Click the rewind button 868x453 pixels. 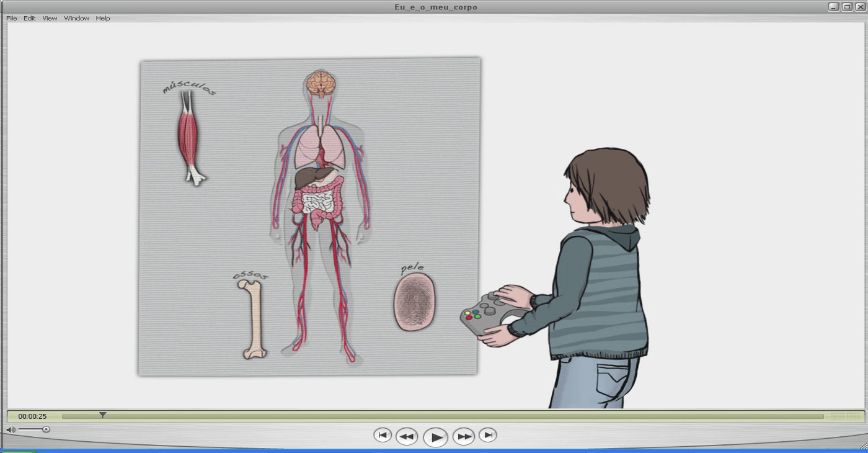(x=407, y=436)
